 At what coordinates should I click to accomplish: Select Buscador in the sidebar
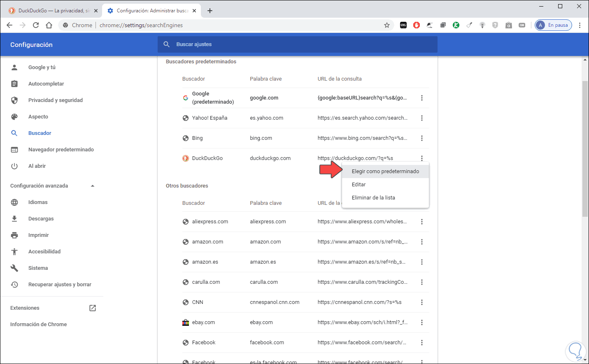pos(40,133)
